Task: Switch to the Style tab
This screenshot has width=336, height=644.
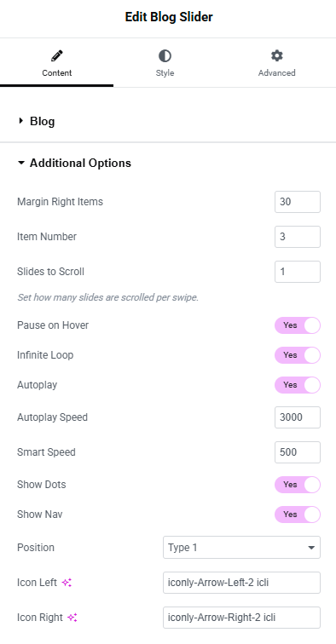Action: click(x=165, y=63)
